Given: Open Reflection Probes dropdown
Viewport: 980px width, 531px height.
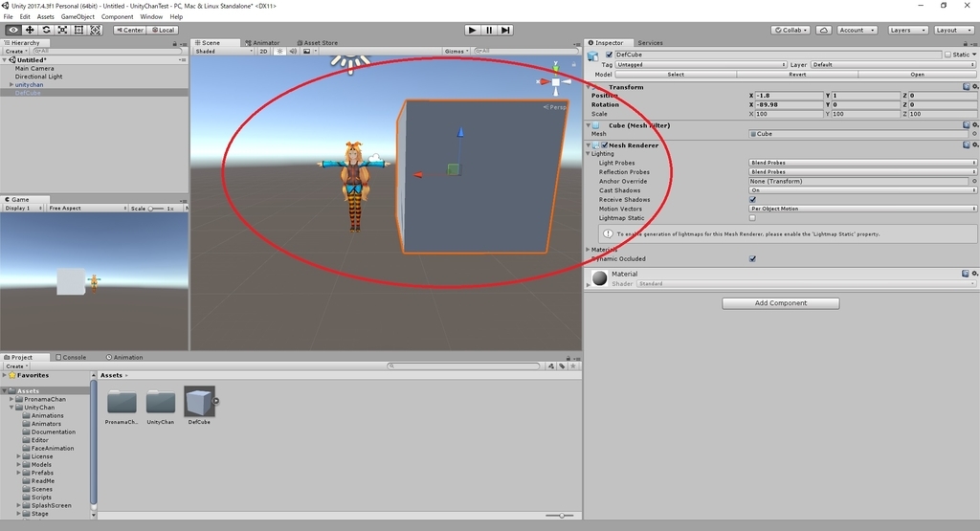Looking at the screenshot, I should click(x=862, y=172).
